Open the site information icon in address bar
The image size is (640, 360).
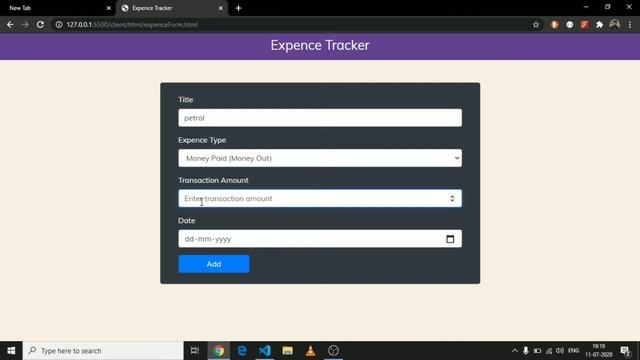tap(59, 24)
